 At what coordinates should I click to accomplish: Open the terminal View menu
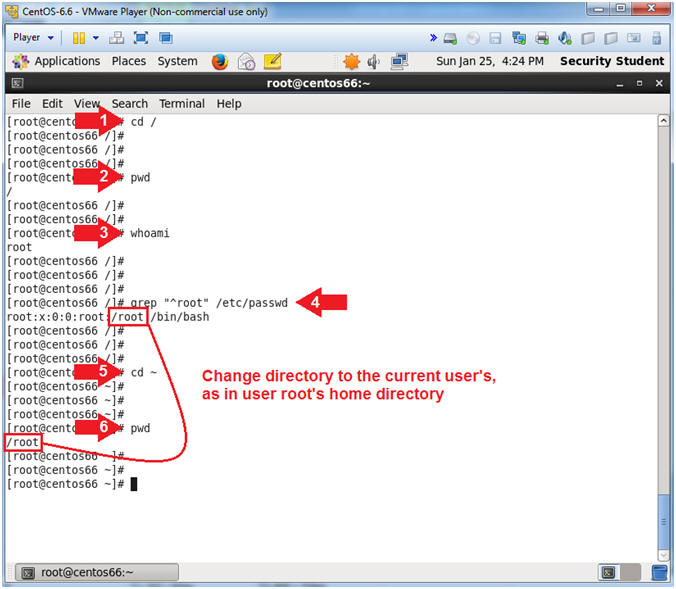click(x=87, y=104)
